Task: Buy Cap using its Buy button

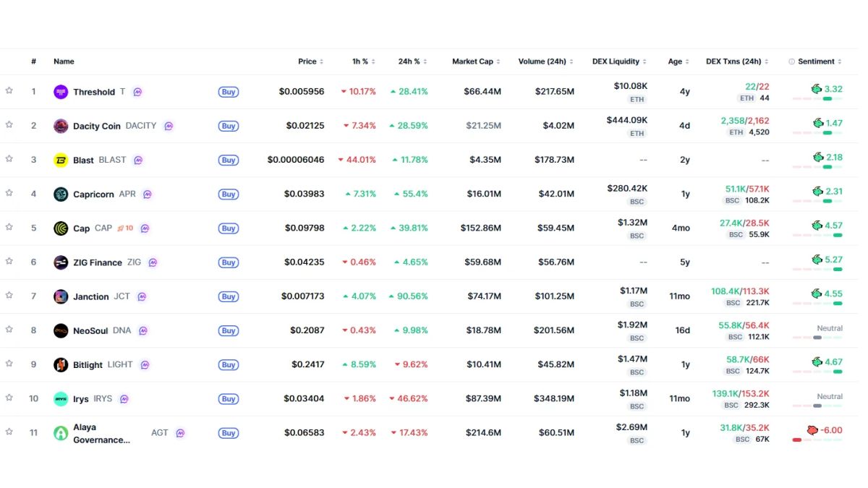Action: pos(229,228)
